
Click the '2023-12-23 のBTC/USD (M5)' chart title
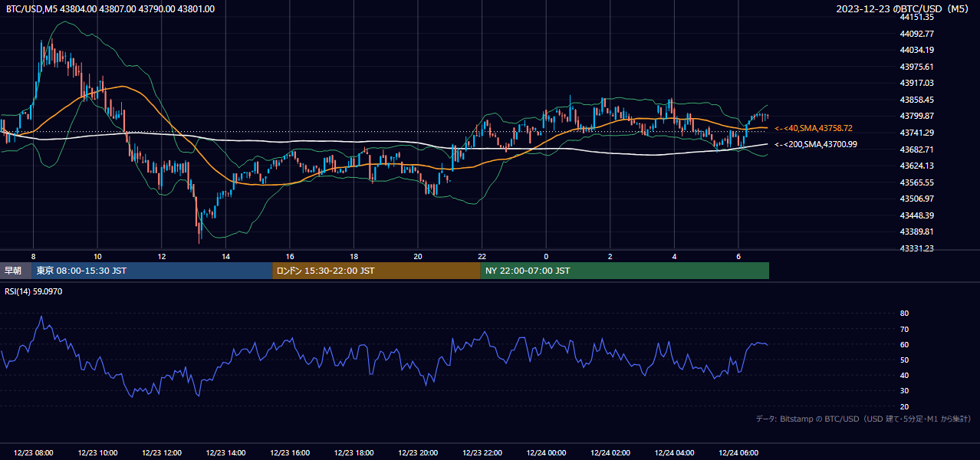(x=904, y=9)
